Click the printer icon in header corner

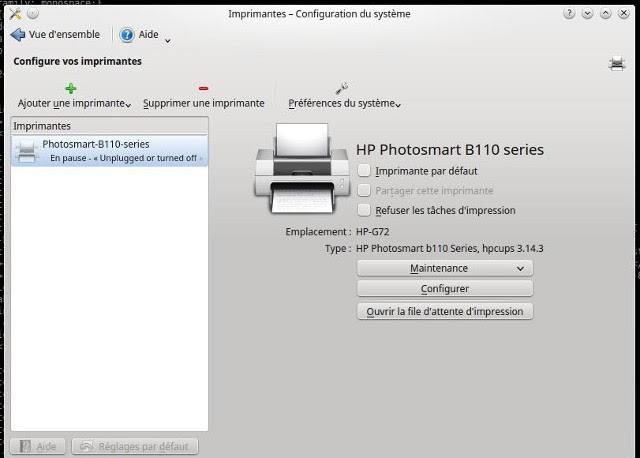pyautogui.click(x=616, y=63)
